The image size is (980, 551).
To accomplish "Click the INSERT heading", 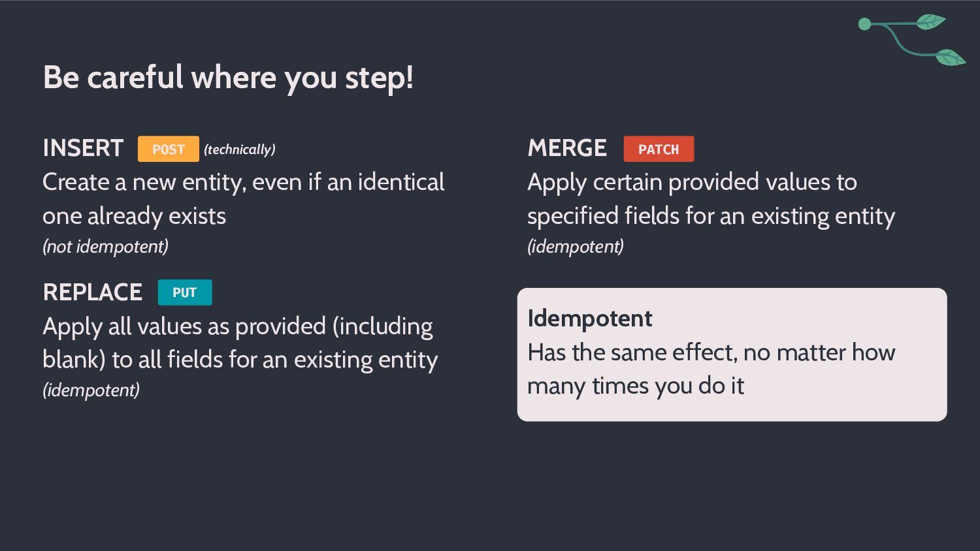I will [83, 148].
